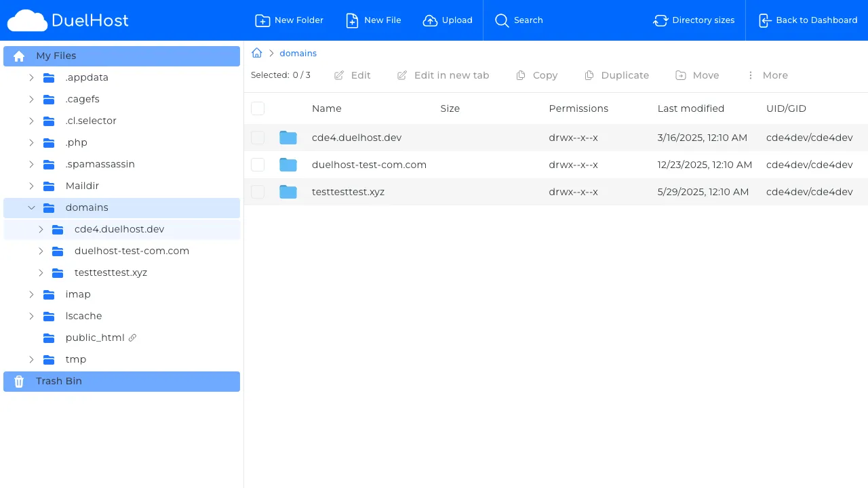Calculate Directory sizes
This screenshot has height=488, width=868.
(693, 20)
